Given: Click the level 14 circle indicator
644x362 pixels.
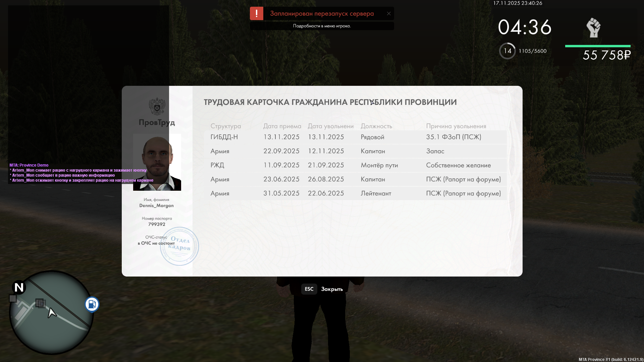Looking at the screenshot, I should 507,51.
